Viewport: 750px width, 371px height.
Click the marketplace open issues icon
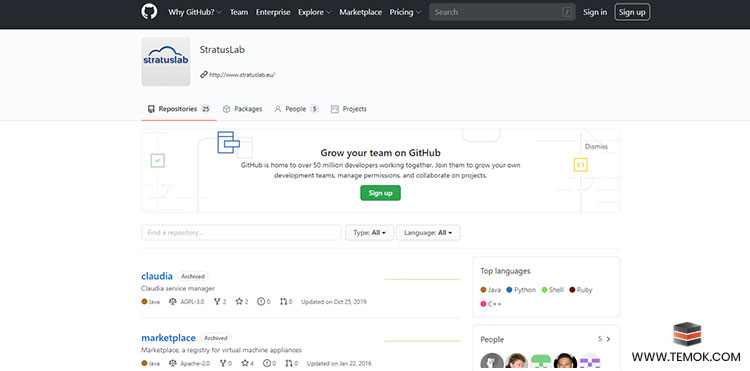(x=266, y=364)
